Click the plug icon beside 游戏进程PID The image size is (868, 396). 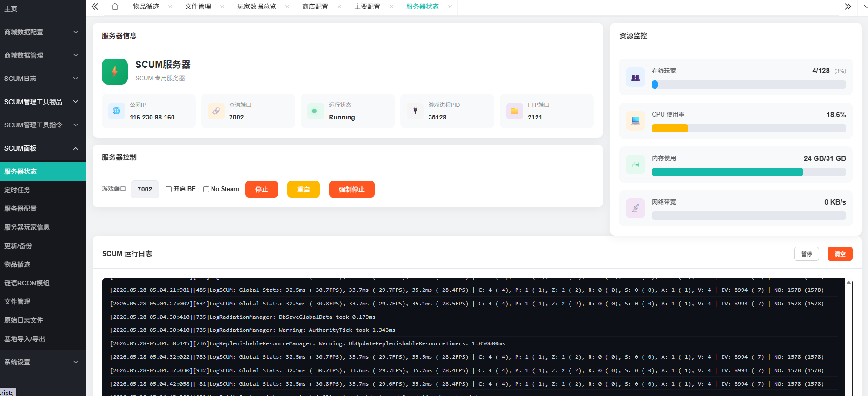coord(415,111)
